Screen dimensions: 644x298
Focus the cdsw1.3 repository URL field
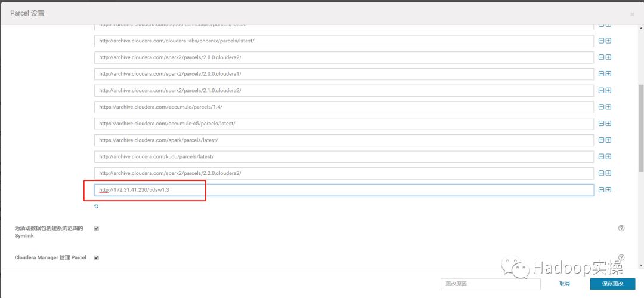tap(344, 190)
